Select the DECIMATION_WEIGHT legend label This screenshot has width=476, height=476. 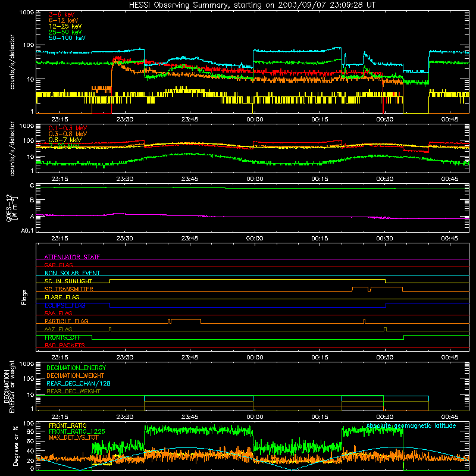pyautogui.click(x=76, y=375)
